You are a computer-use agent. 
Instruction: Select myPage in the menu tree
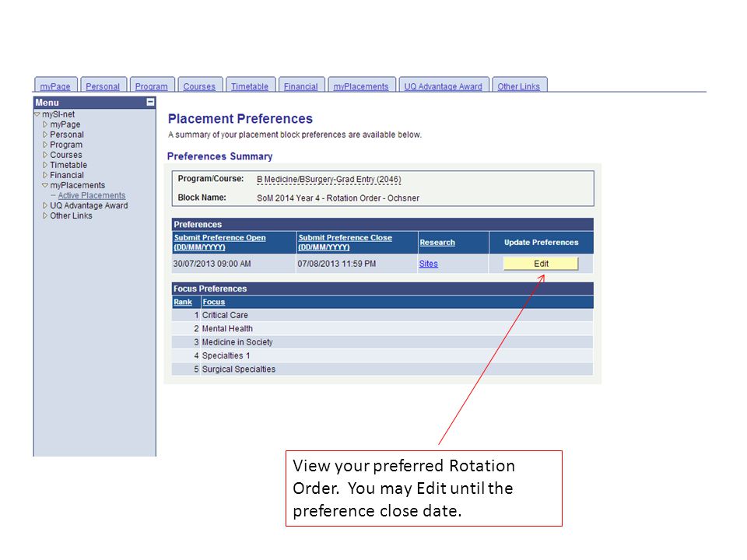tap(65, 124)
